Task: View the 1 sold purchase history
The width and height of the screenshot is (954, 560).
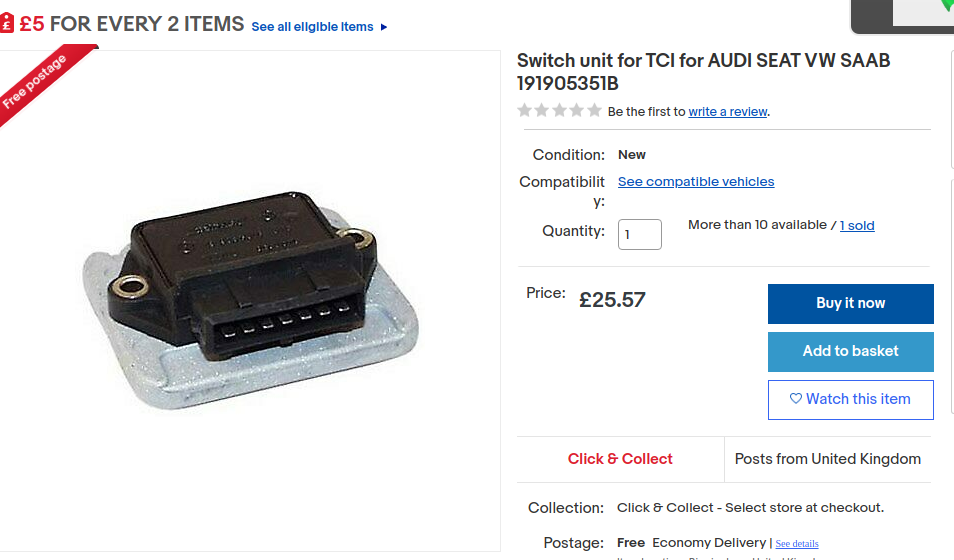Action: [857, 225]
